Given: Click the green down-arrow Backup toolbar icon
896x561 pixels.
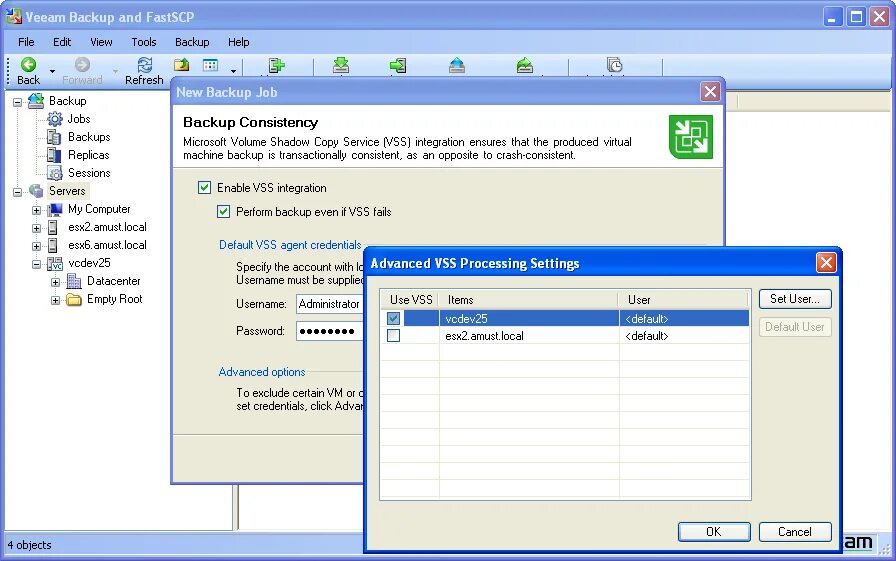Looking at the screenshot, I should [341, 65].
